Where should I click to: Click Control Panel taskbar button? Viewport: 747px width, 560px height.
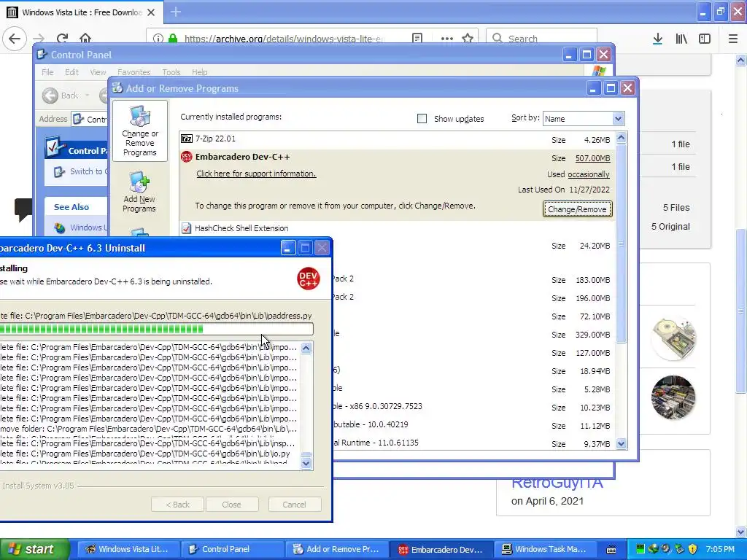click(232, 549)
